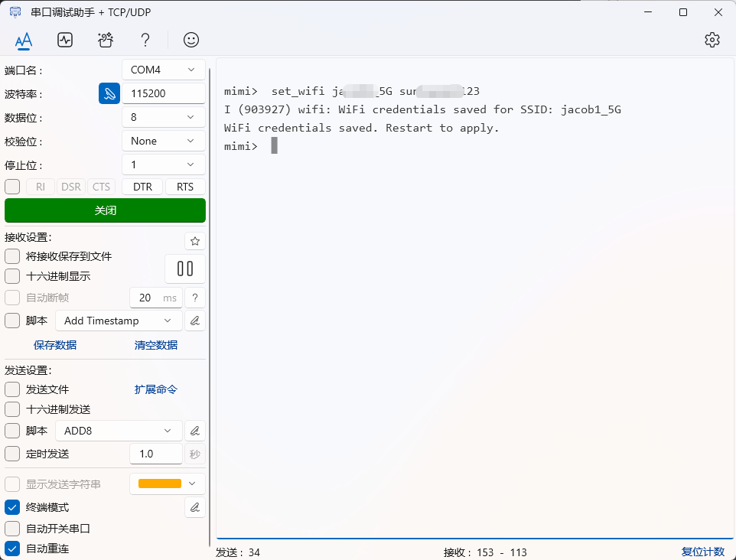
Task: Expand the Add Timestamp script dropdown
Action: [x=119, y=321]
